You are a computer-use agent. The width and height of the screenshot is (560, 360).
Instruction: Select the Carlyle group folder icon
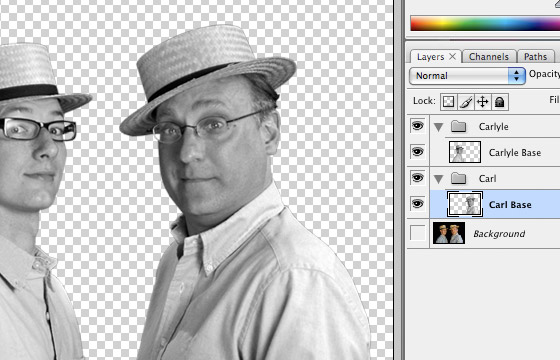coord(459,126)
